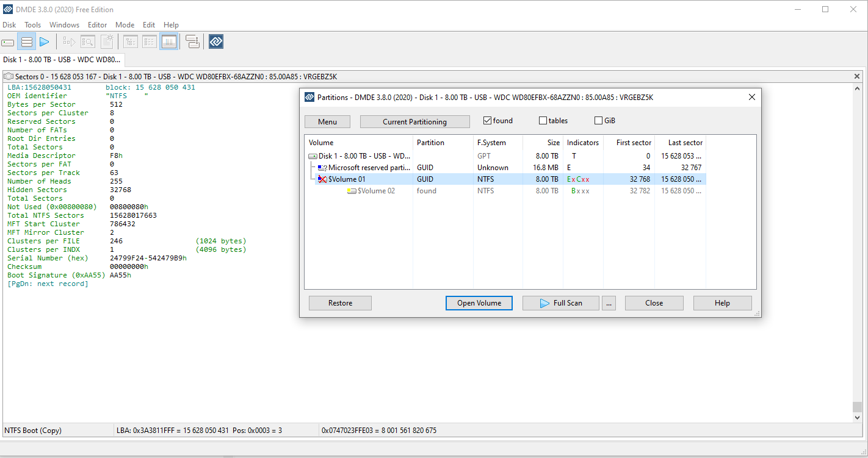Click the yellow $Volume 02 drive icon

click(x=352, y=191)
